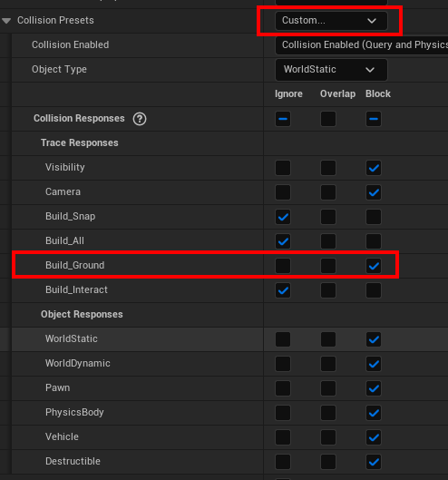Set Build_Interact trace to Block
The width and height of the screenshot is (448, 480).
tap(374, 290)
